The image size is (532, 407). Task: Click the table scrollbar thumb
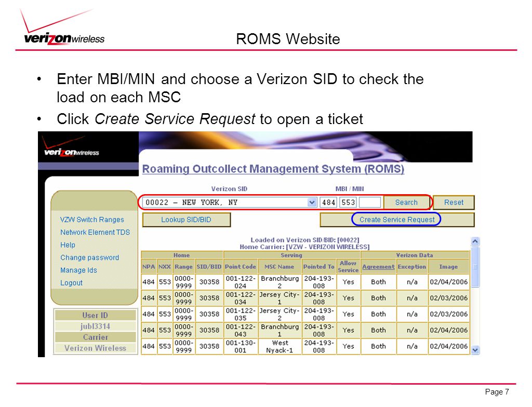[x=475, y=267]
